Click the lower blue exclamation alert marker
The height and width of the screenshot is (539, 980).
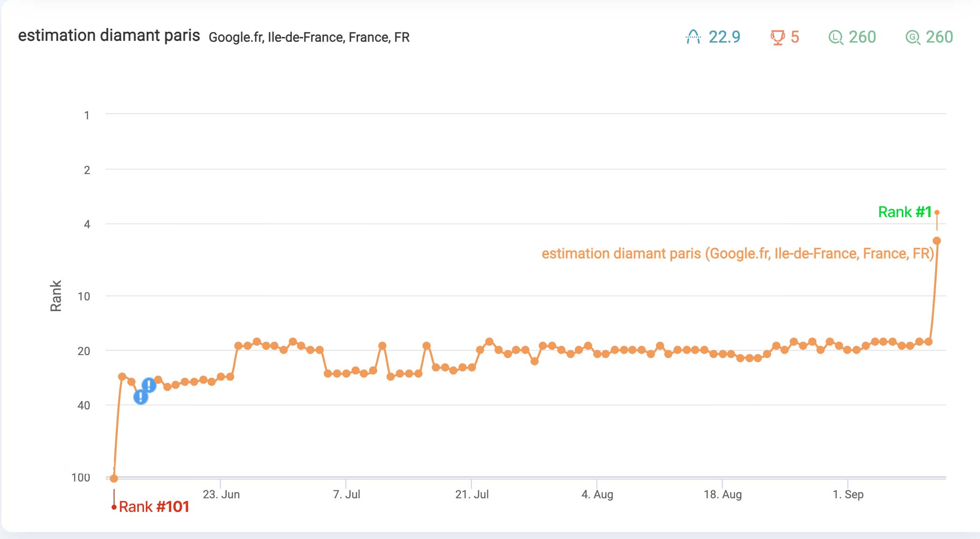pos(141,397)
